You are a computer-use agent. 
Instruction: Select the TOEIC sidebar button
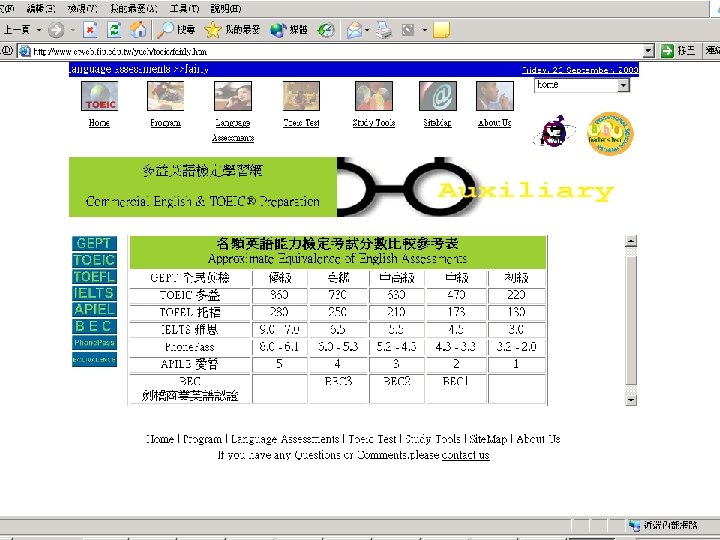(x=94, y=260)
